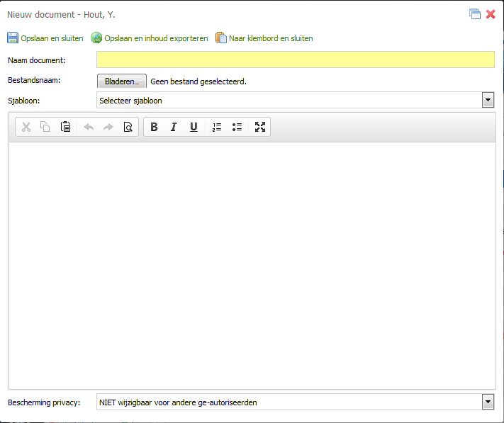Toggle italic formatting
Viewport: 504px width, 423px height.
coord(174,127)
